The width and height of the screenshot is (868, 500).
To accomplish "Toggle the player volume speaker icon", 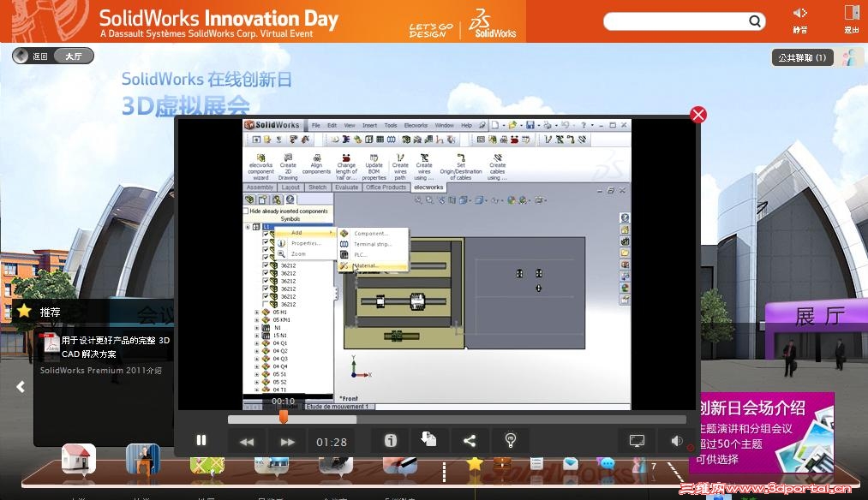I will [676, 441].
